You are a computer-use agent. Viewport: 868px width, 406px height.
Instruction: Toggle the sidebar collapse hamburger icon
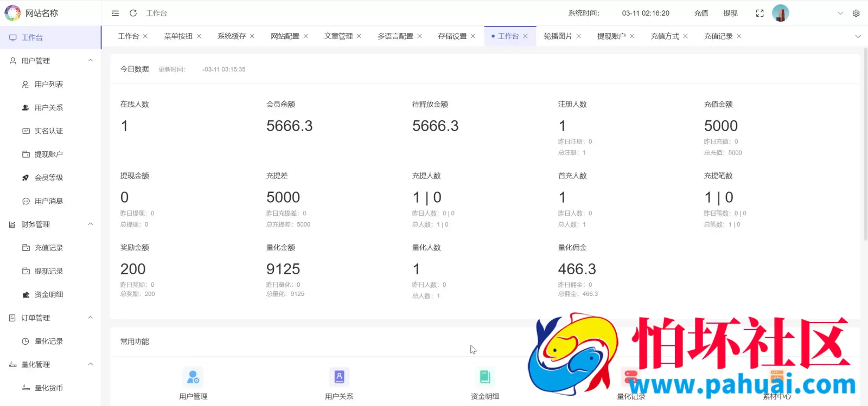(x=115, y=13)
